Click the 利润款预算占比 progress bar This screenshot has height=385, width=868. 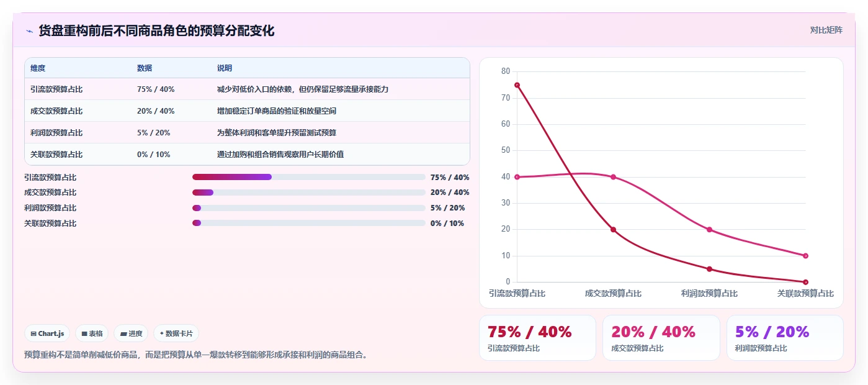point(309,208)
